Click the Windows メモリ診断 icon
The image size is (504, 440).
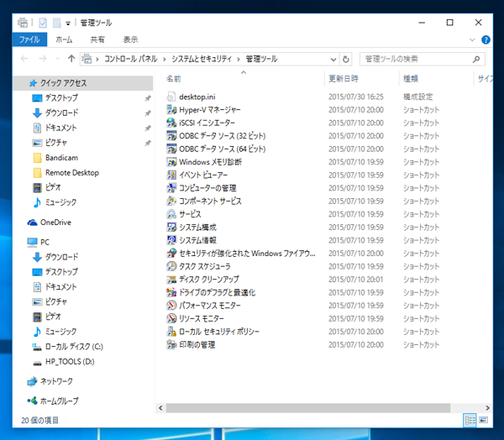point(171,162)
